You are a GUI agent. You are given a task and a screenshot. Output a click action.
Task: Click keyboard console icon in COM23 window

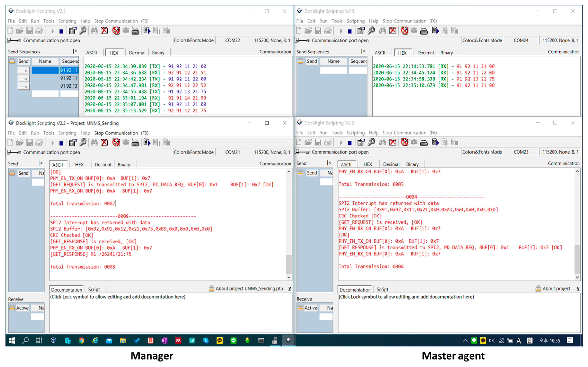tap(424, 142)
